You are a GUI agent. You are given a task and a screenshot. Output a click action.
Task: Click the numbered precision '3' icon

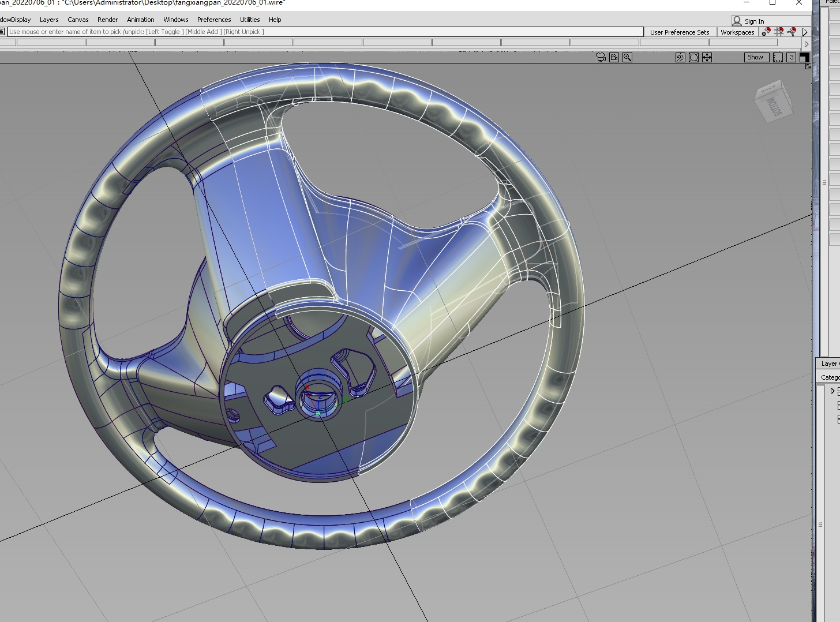pyautogui.click(x=792, y=57)
